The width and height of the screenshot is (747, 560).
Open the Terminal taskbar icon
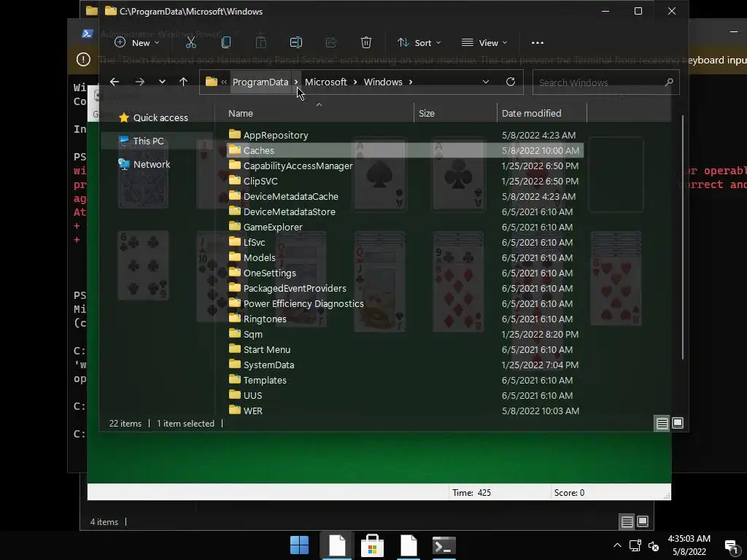[x=444, y=545]
